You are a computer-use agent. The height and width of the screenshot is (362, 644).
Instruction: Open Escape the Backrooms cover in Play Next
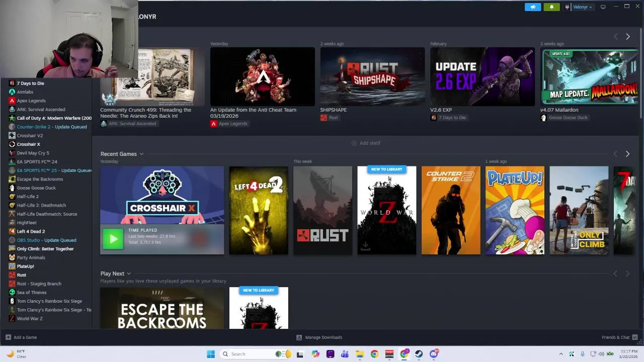pyautogui.click(x=162, y=308)
